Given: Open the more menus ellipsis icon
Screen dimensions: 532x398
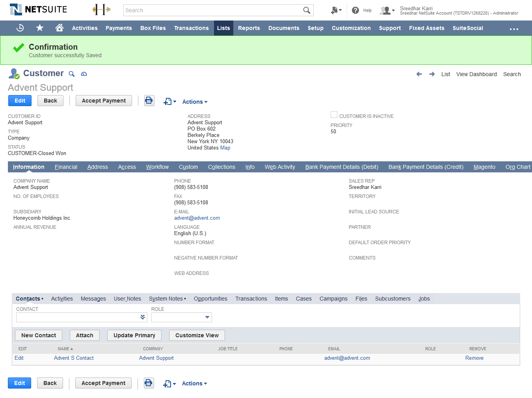Looking at the screenshot, I should point(514,29).
